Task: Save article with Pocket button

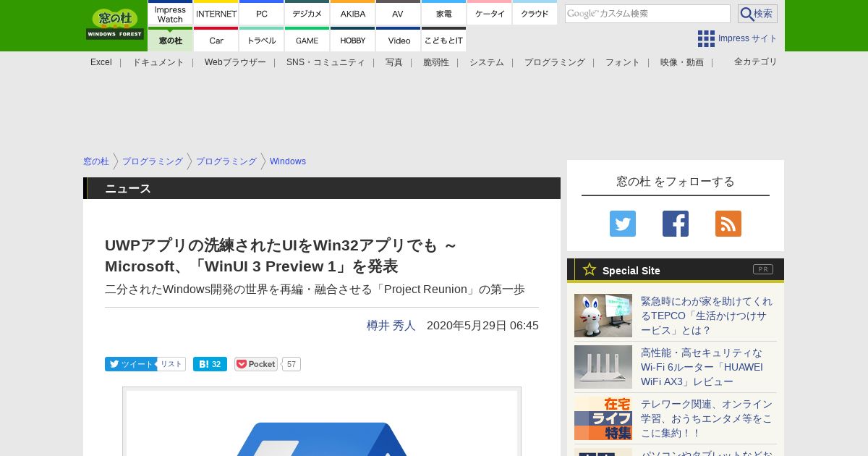Action: 256,364
